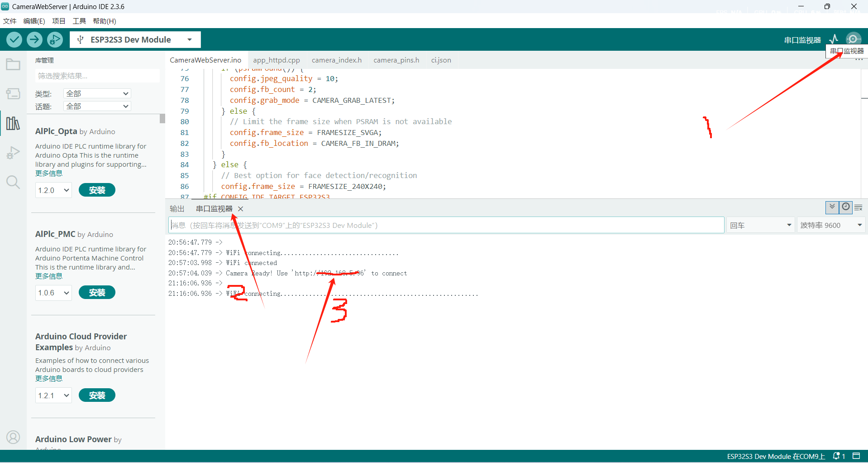This screenshot has width=868, height=463.
Task: Open the version 1.0.6 dropdown for AIPlc_PMC
Action: pos(53,293)
